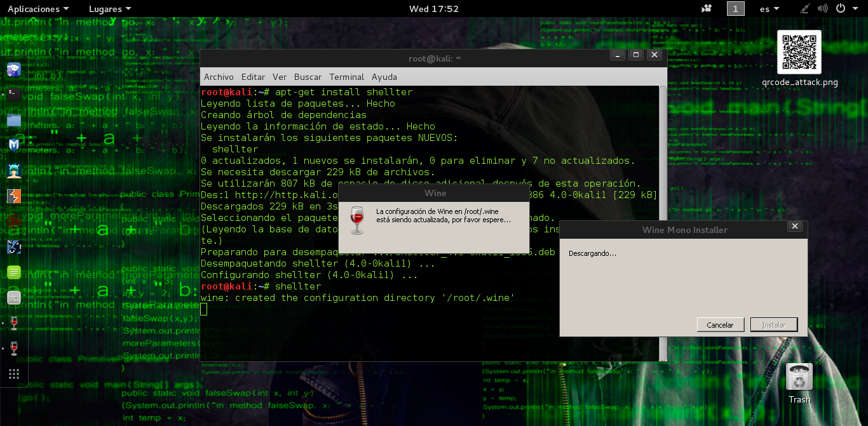Select the upper Wine glass icon in dock
This screenshot has height=426, width=868.
14,323
